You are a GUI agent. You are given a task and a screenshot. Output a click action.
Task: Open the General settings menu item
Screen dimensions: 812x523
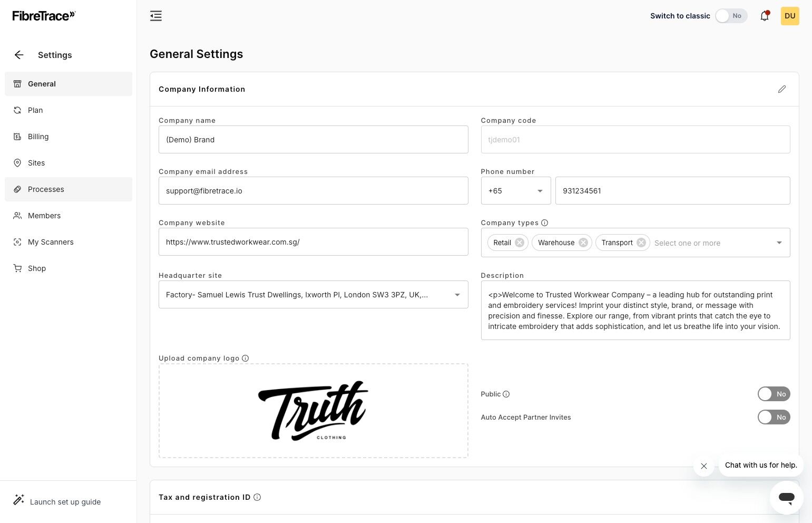69,84
